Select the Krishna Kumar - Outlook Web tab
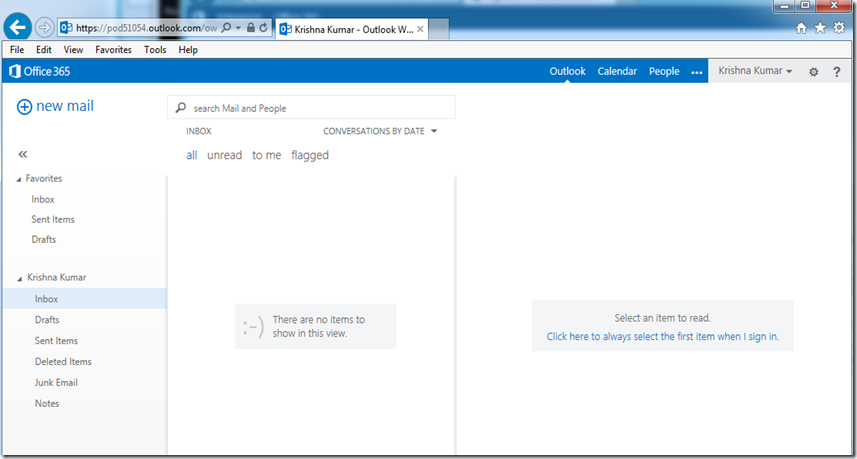The image size is (857, 459). [x=351, y=29]
